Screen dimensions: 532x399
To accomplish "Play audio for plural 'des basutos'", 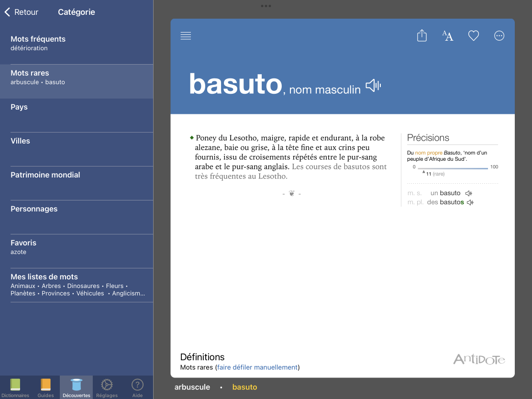I will click(x=470, y=202).
